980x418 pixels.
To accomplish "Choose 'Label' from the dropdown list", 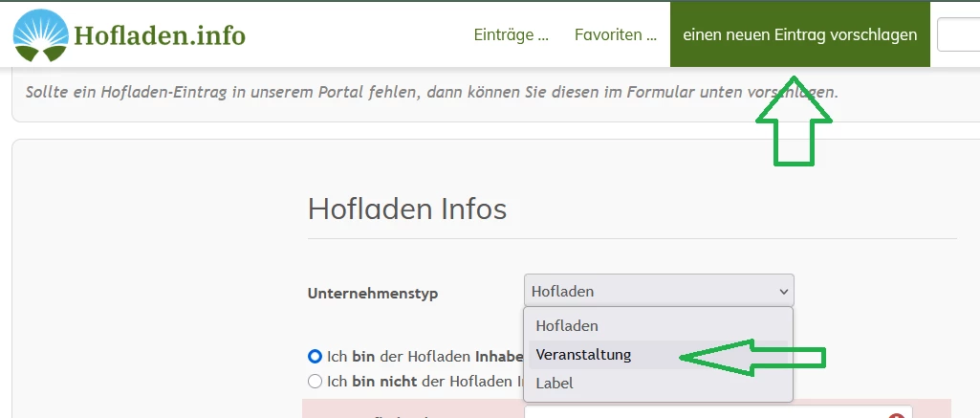I will point(555,384).
